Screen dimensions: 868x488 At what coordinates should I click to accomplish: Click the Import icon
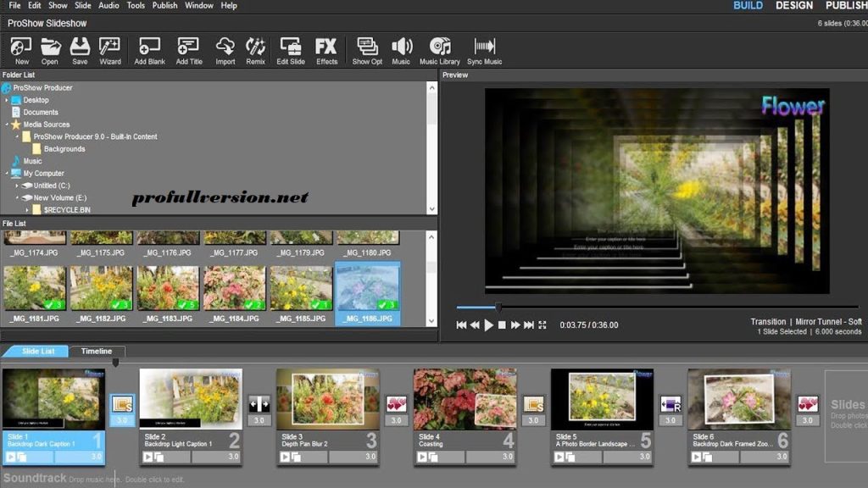coord(225,48)
